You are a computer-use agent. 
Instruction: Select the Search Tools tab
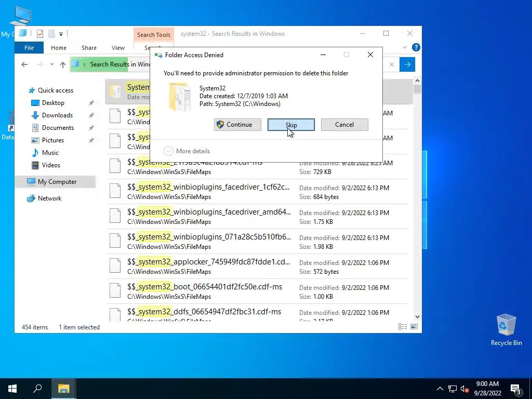[x=154, y=35]
